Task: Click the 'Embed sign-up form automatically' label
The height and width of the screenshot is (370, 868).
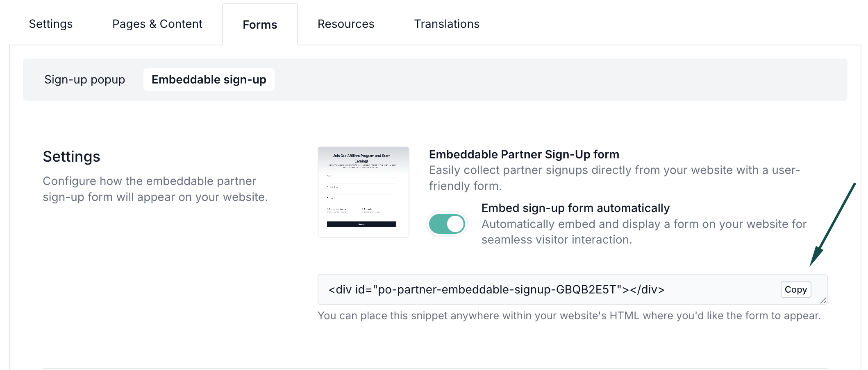Action: pyautogui.click(x=575, y=208)
